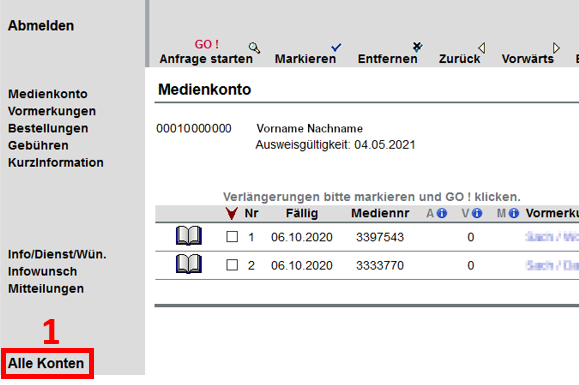Image resolution: width=579 pixels, height=385 pixels.
Task: Open the info icon next to column A
Action: point(442,213)
